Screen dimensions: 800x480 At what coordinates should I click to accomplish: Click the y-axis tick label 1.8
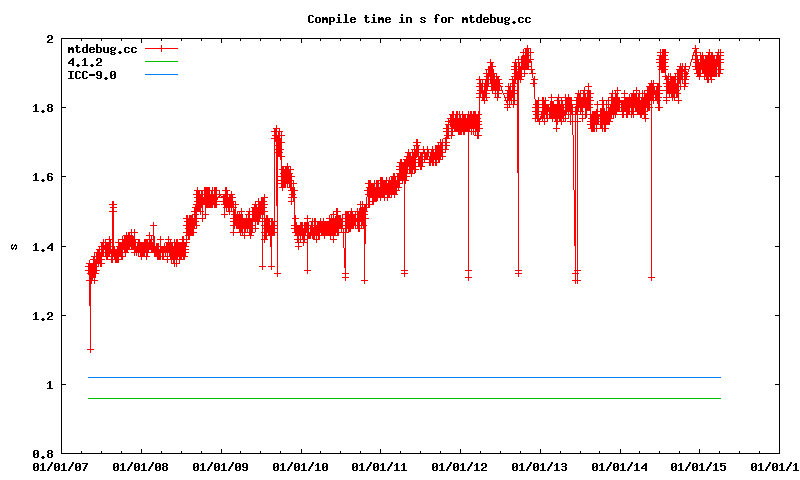[41, 108]
